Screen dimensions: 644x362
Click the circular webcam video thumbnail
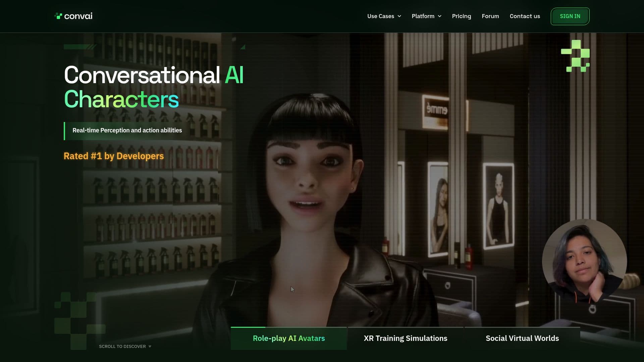tap(584, 261)
